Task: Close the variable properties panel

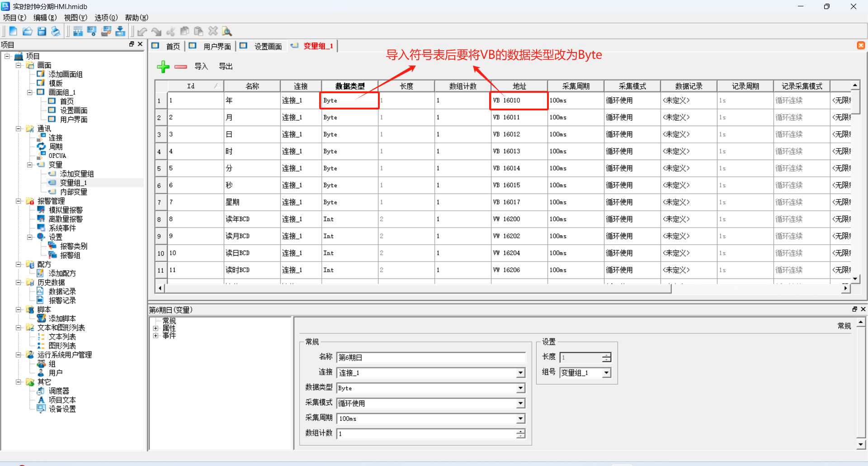Action: pos(863,309)
